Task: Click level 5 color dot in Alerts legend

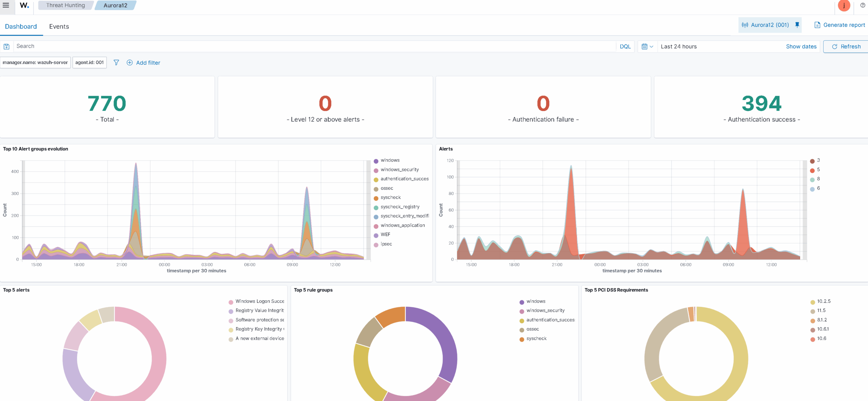Action: (x=812, y=170)
